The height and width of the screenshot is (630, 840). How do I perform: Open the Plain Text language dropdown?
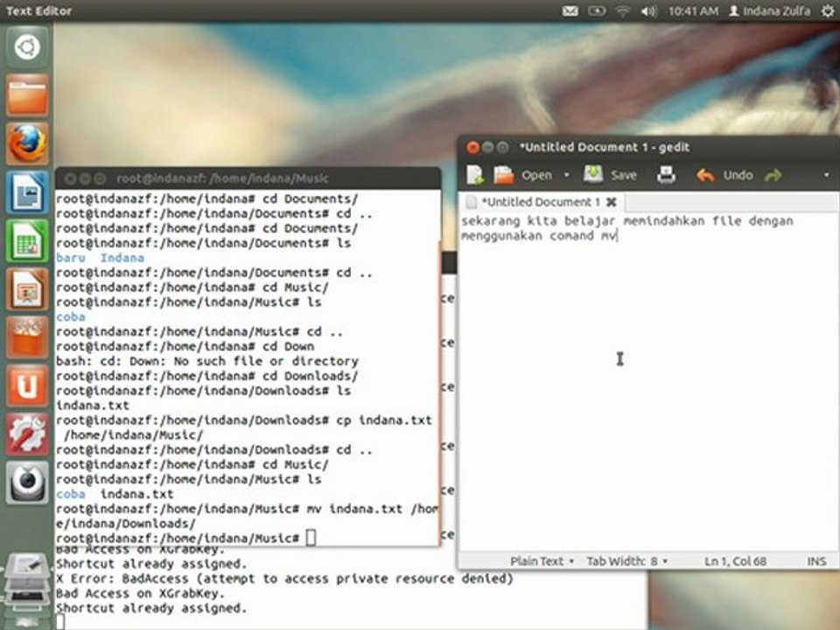[542, 561]
